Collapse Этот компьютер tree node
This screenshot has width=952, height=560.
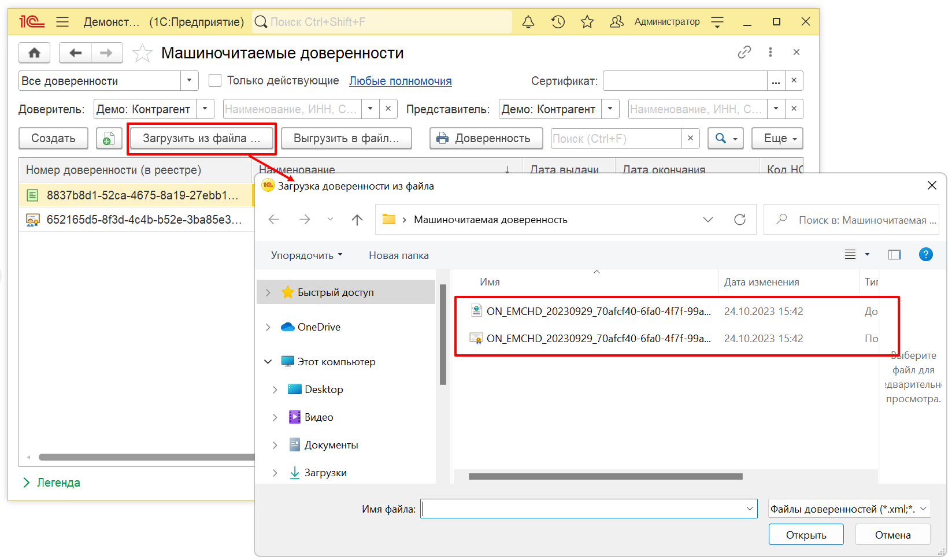coord(268,362)
